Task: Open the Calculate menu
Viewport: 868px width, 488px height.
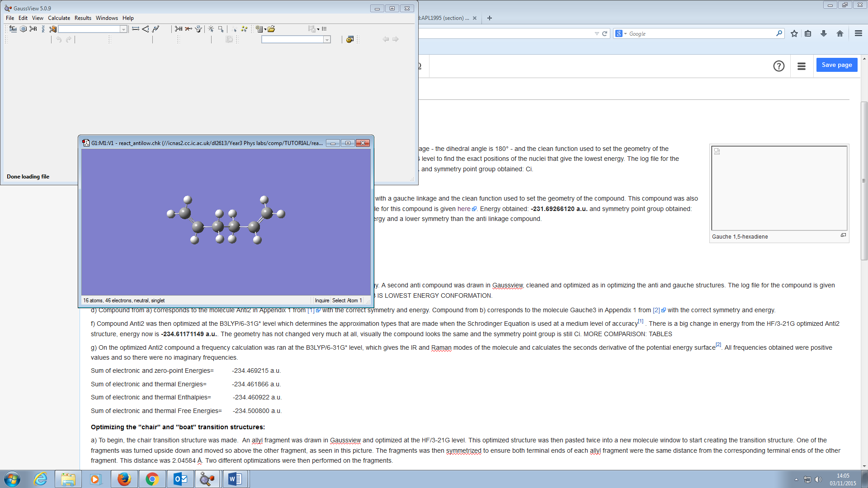Action: pyautogui.click(x=59, y=18)
